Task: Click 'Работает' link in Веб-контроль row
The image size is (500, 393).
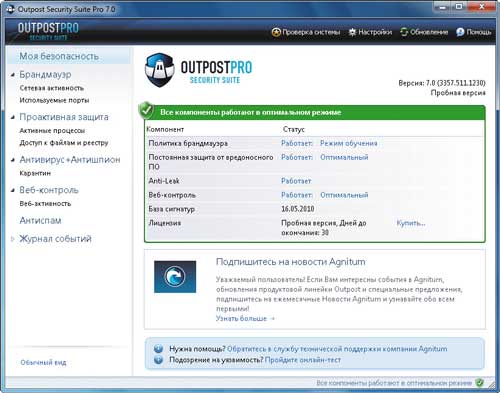Action: tap(297, 195)
